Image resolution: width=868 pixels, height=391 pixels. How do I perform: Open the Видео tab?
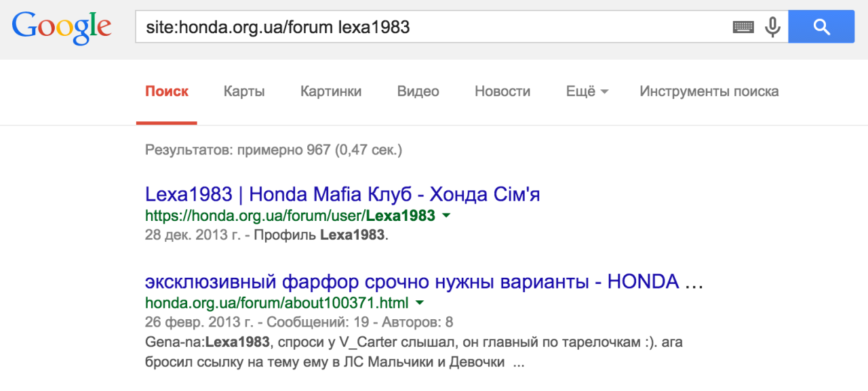(418, 91)
